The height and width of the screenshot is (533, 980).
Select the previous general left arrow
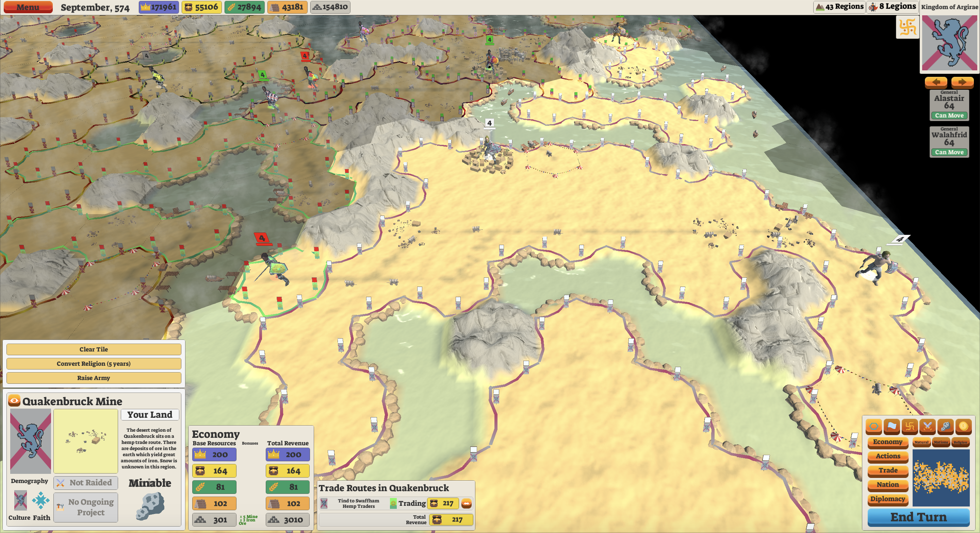936,82
